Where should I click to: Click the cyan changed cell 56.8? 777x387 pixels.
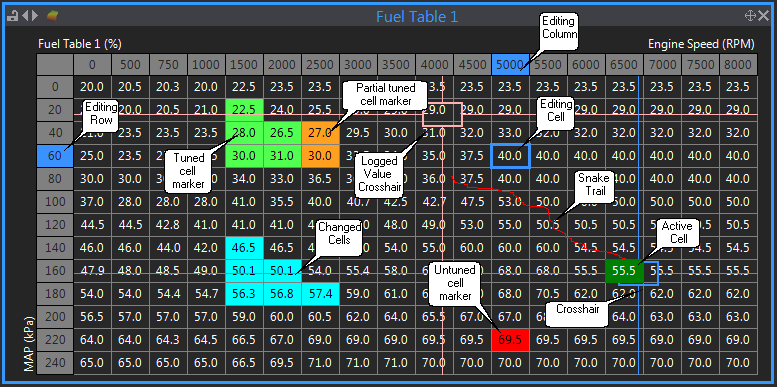tap(282, 293)
